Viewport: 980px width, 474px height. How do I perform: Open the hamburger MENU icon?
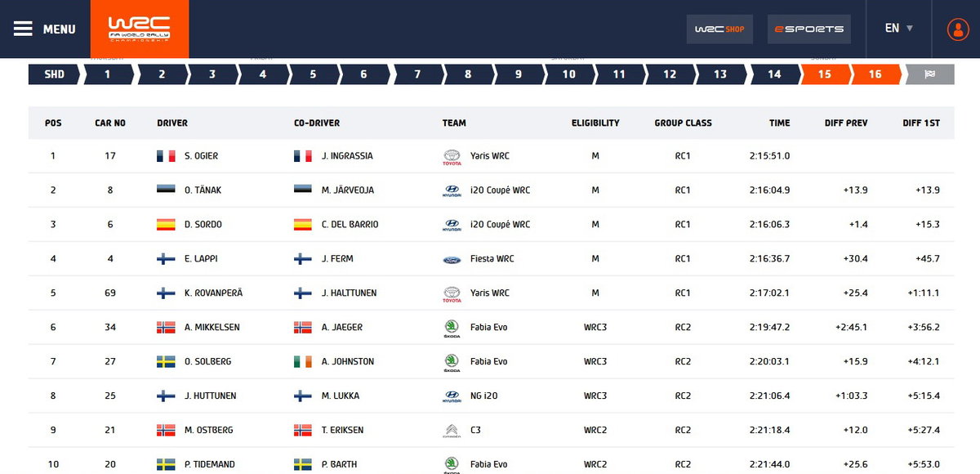(23, 29)
